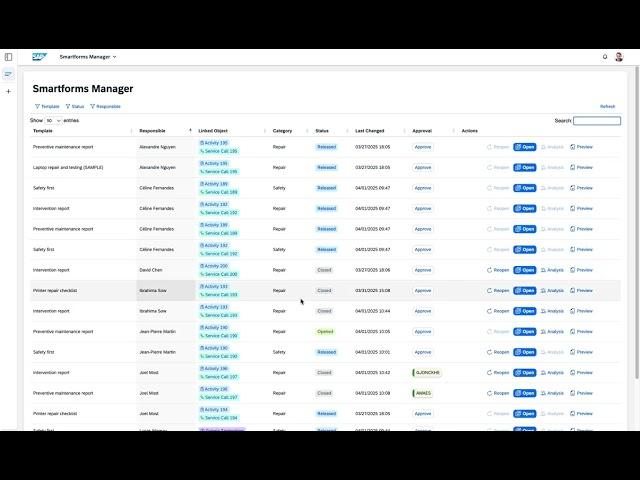
Task: Open the Show entries count dropdown
Action: [53, 120]
